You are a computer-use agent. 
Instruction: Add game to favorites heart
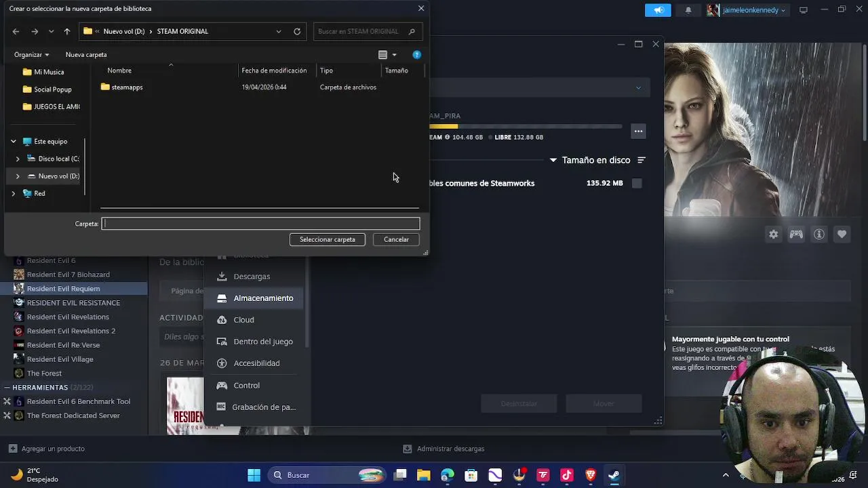(x=842, y=235)
